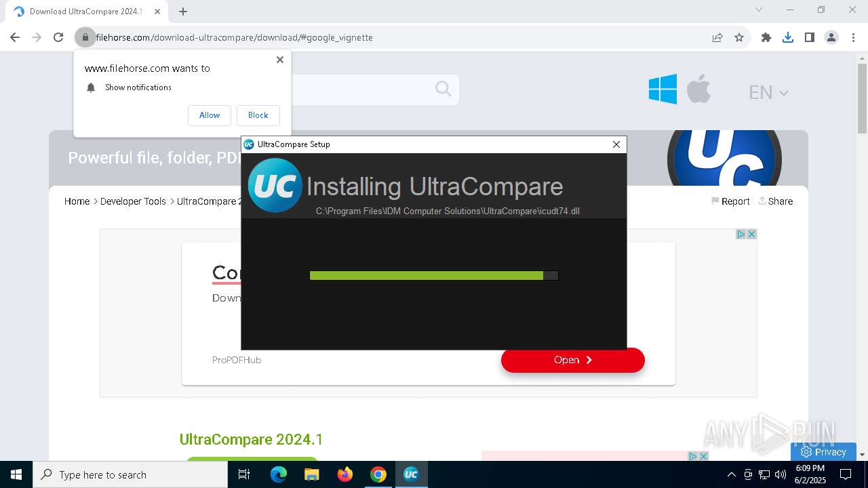Click UltraCompare installer taskbar icon
868x488 pixels.
pyautogui.click(x=411, y=474)
